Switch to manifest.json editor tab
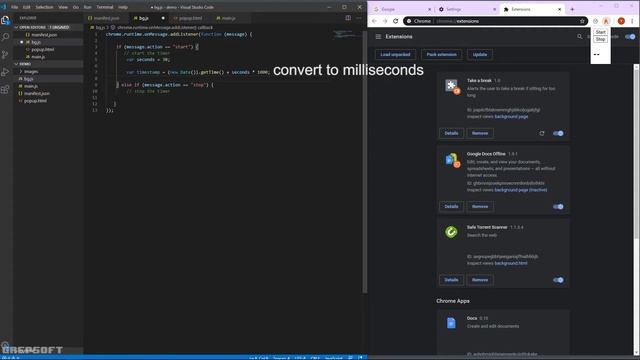Screen dimensions: 640x360 106,18
